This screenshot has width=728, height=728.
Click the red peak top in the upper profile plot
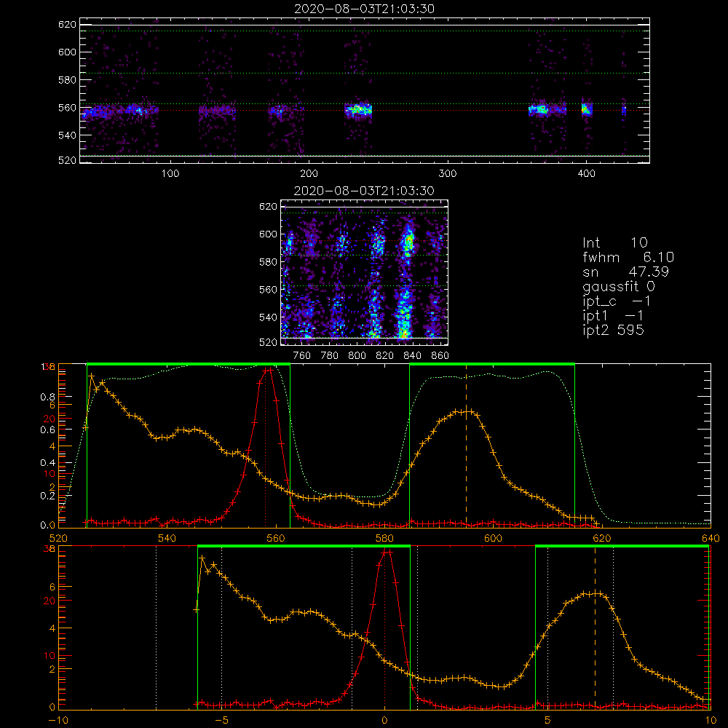(268, 370)
